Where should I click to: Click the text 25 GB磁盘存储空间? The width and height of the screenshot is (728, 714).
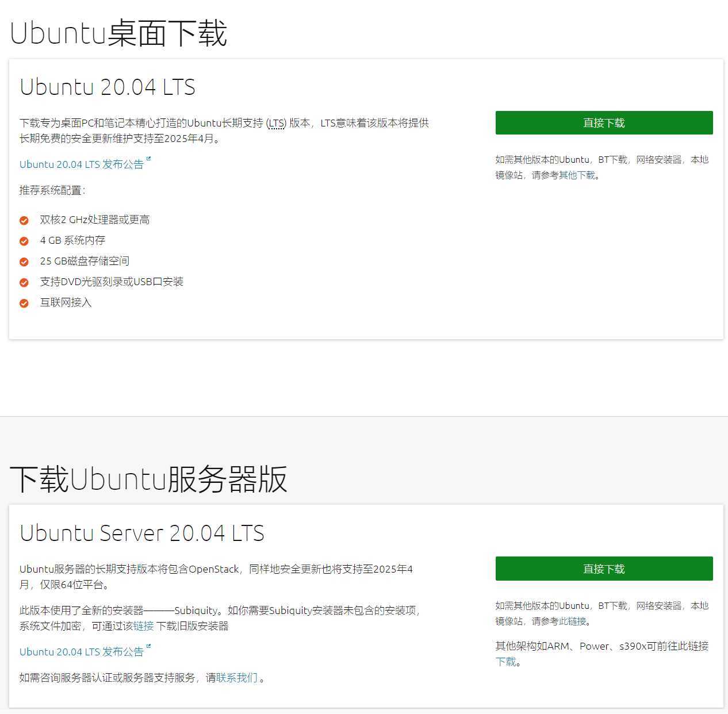tap(85, 261)
